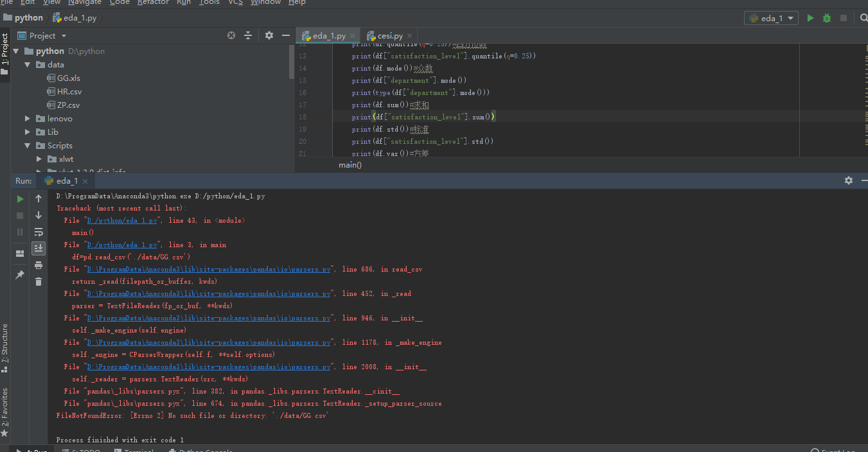Open the Project panel settings gear

(x=269, y=36)
